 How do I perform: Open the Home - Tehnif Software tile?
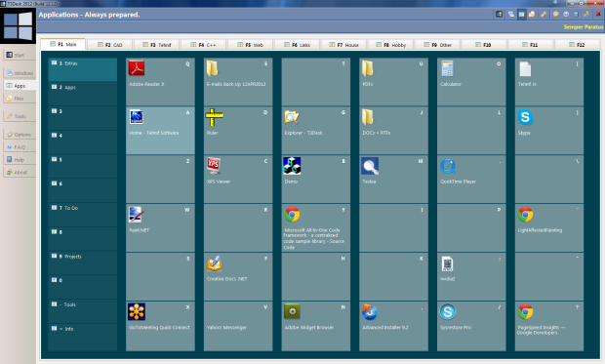click(x=160, y=131)
